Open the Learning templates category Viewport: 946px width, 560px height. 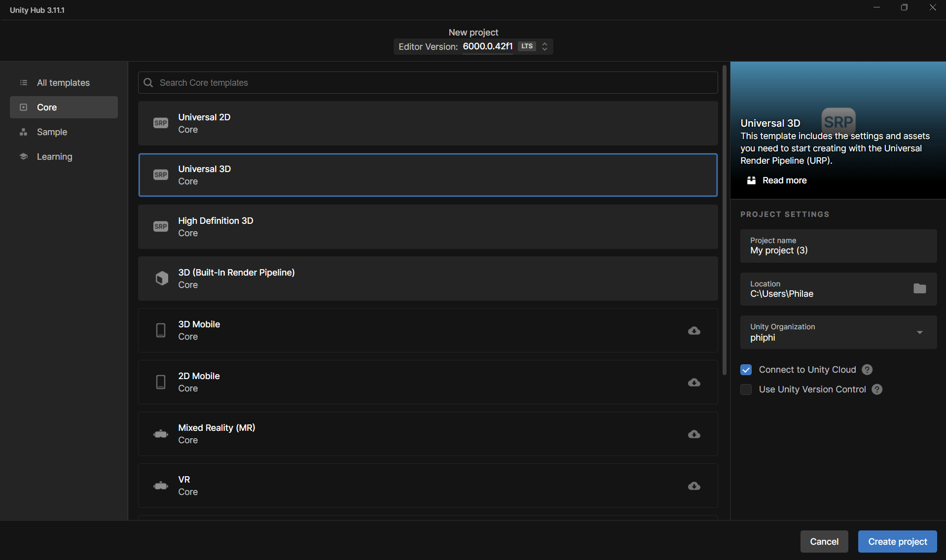point(64,157)
